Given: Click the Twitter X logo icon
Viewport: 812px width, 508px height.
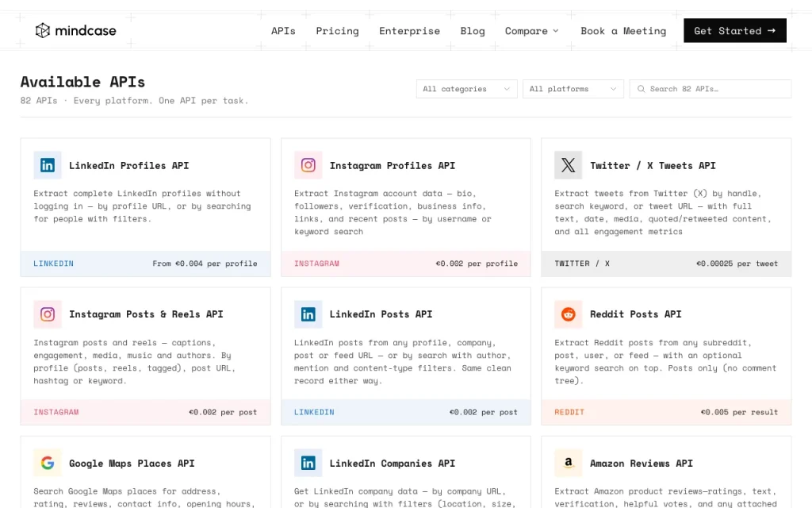Looking at the screenshot, I should click(568, 165).
